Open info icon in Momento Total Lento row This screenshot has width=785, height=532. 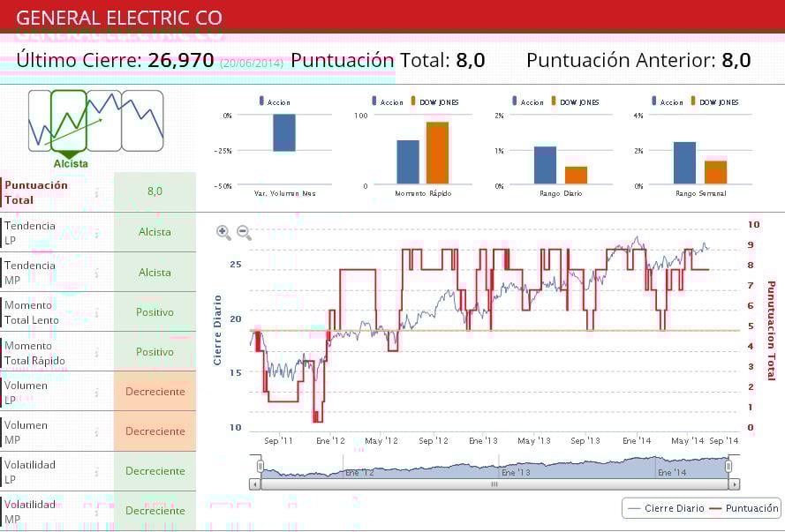[x=96, y=313]
